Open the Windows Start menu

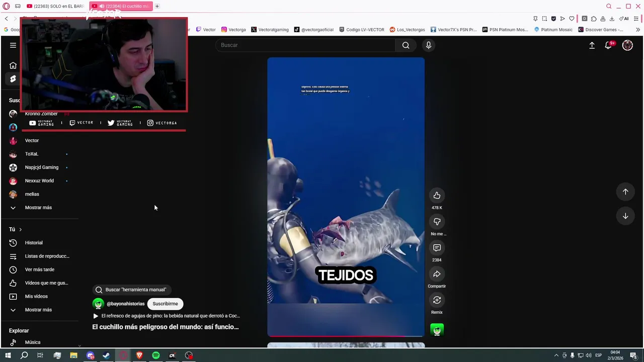pos(8,355)
